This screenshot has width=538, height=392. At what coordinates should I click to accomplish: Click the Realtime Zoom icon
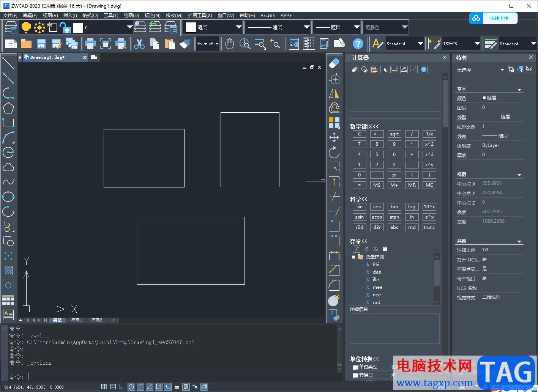(x=245, y=44)
